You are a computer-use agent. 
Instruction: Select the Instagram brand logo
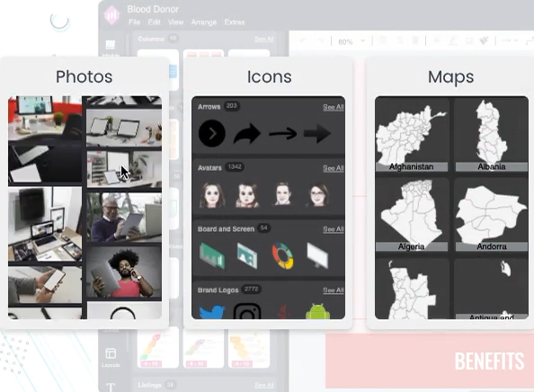pos(247,311)
